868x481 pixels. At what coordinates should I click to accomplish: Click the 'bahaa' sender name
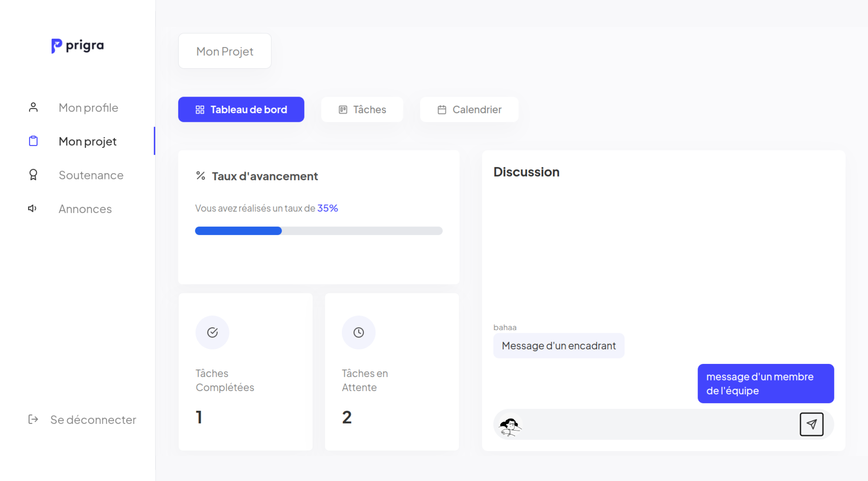pyautogui.click(x=505, y=327)
